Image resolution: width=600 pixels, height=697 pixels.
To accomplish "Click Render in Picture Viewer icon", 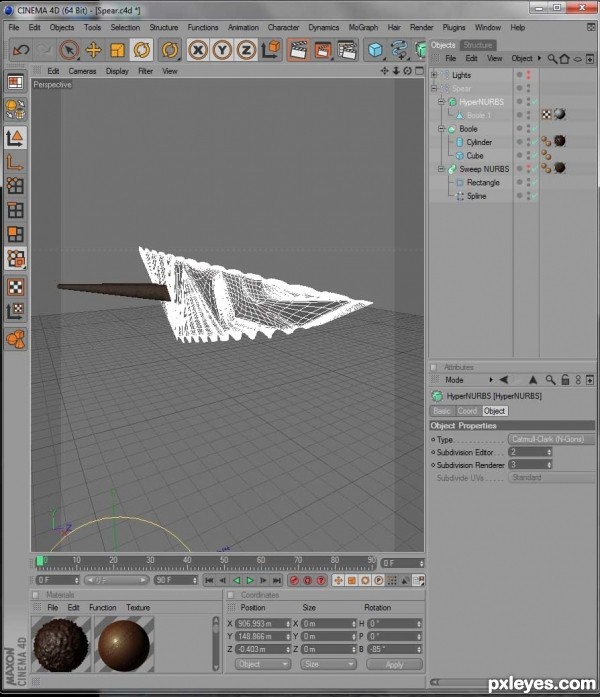I will (x=323, y=50).
